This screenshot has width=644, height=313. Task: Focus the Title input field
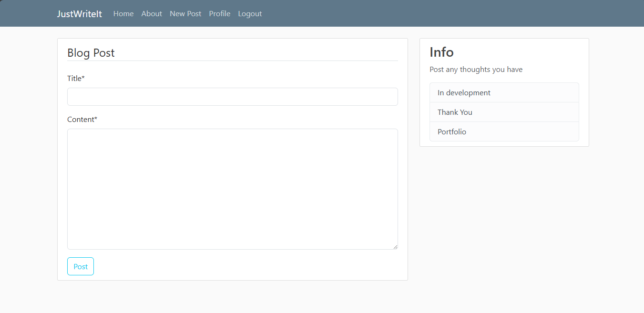pos(232,97)
